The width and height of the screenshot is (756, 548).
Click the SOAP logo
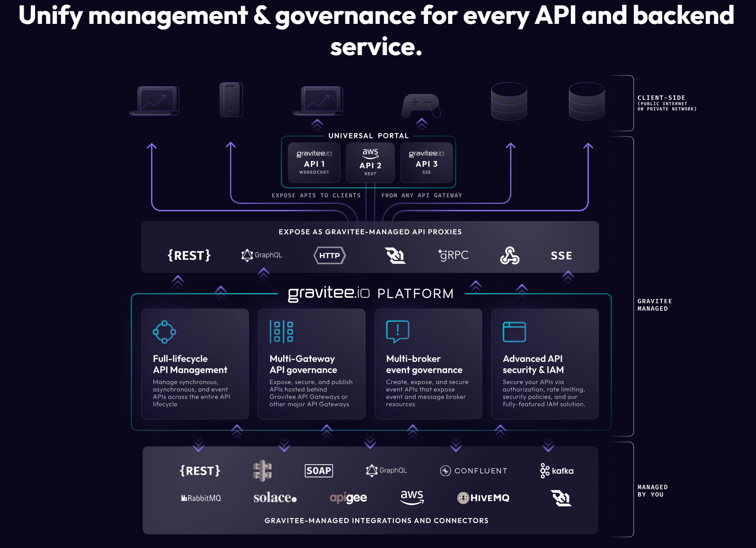[319, 471]
